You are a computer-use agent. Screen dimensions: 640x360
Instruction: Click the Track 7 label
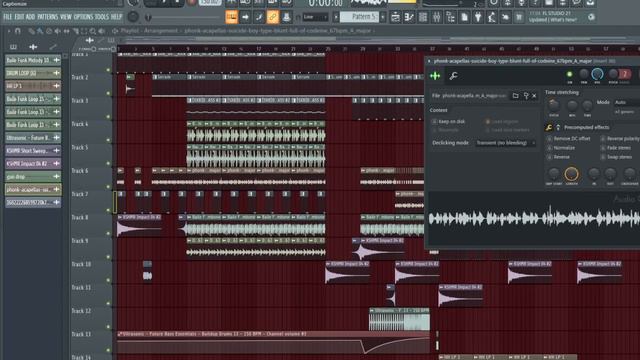click(80, 194)
